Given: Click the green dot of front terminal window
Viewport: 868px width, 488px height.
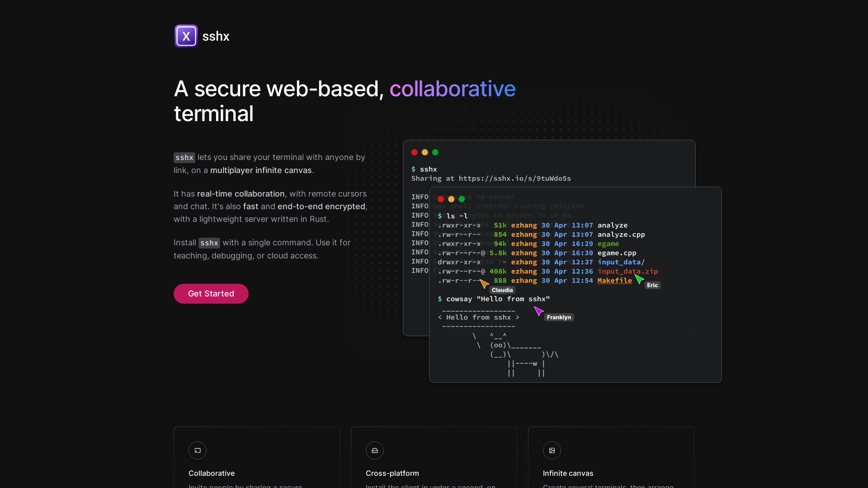Looking at the screenshot, I should click(462, 199).
